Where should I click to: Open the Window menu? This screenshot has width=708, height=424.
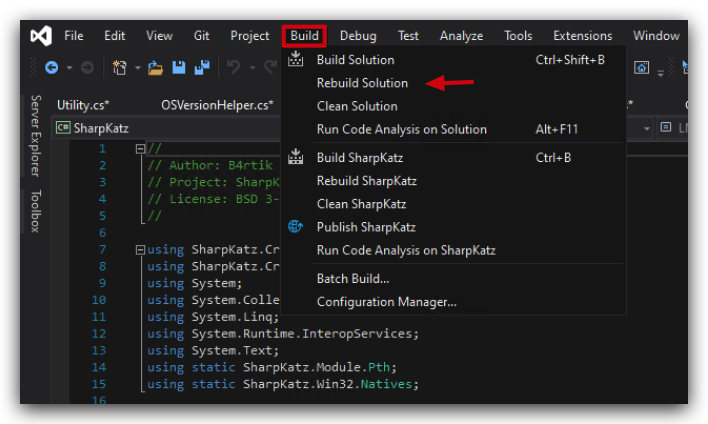pyautogui.click(x=656, y=36)
